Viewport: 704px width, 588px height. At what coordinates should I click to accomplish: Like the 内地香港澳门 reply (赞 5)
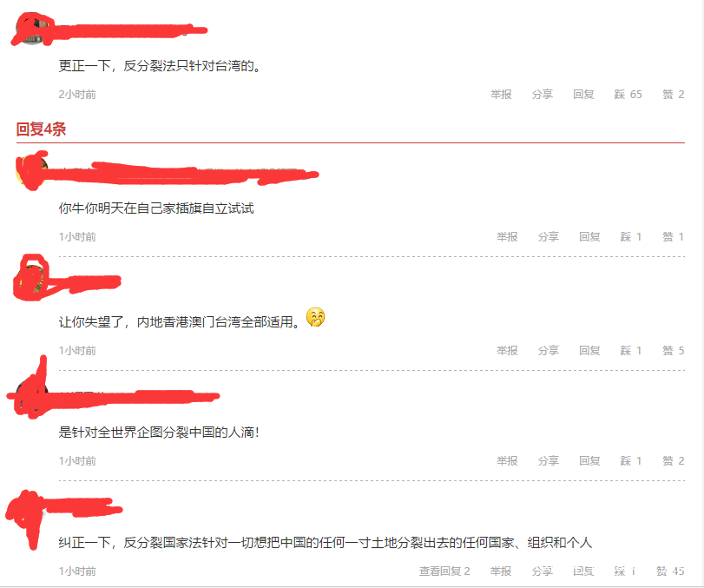point(673,350)
